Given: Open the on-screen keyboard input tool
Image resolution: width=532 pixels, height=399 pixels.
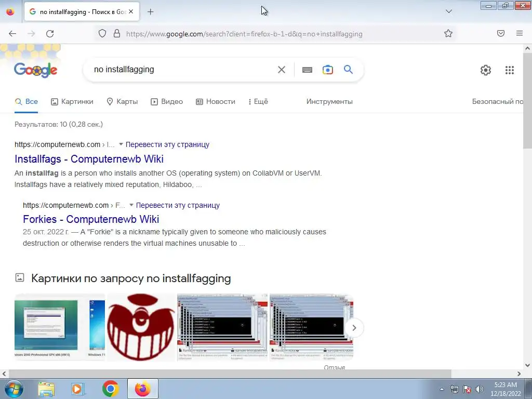Looking at the screenshot, I should pyautogui.click(x=307, y=70).
